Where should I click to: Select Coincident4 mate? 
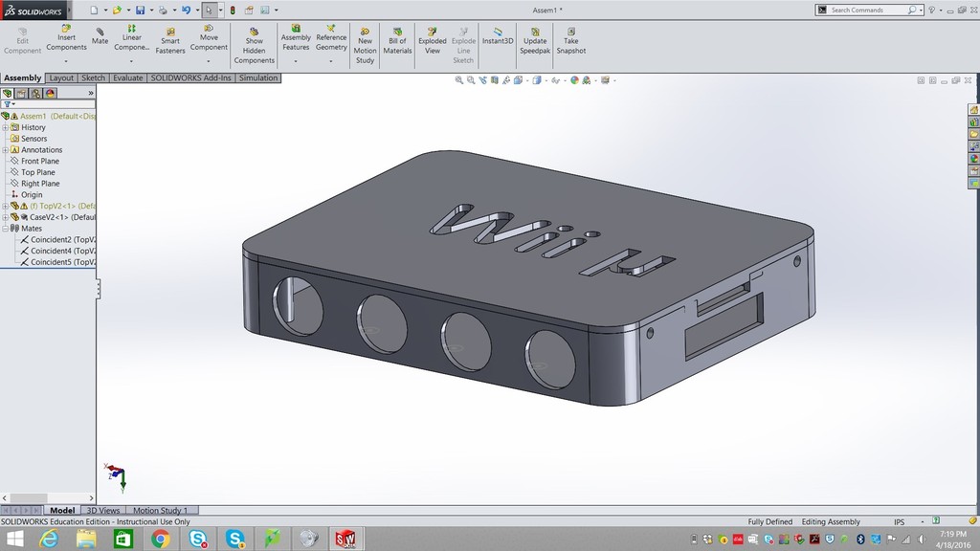pos(57,252)
